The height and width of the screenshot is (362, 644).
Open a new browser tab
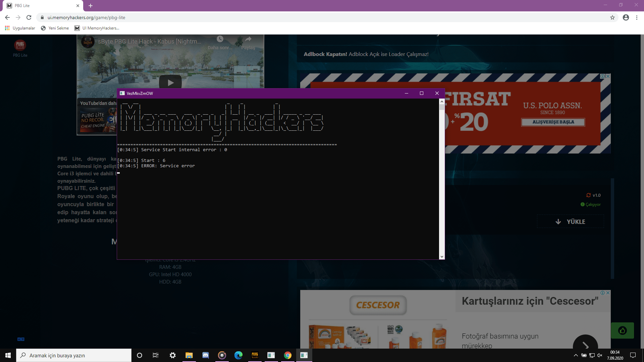coord(91,6)
